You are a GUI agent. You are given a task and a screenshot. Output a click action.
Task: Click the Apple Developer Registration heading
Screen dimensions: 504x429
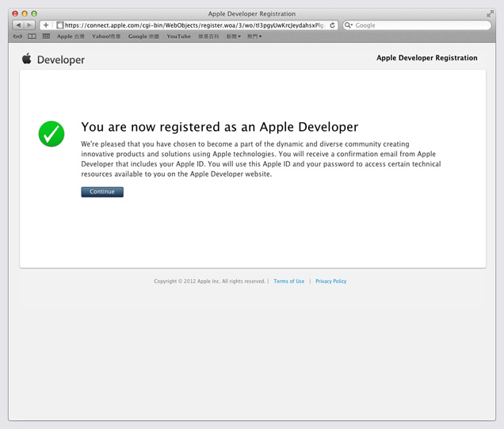coord(427,58)
